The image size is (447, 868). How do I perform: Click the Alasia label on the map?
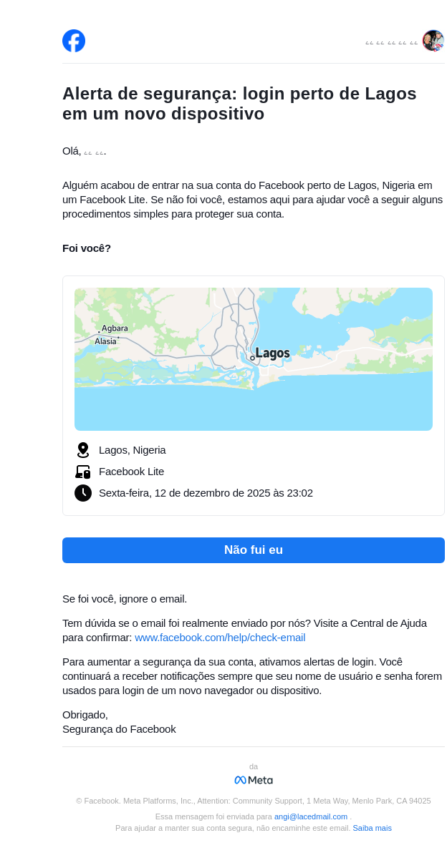click(x=105, y=341)
